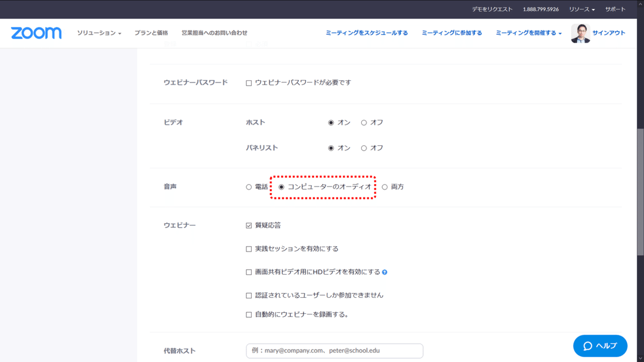This screenshot has width=644, height=362.
Task: Turn panelist video オフ
Action: pos(364,147)
